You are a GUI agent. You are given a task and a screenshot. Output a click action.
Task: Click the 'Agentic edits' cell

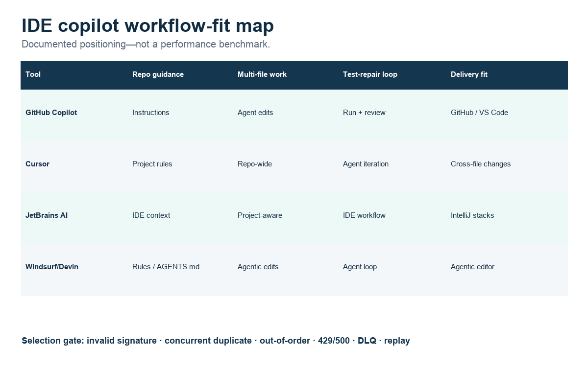pos(258,267)
